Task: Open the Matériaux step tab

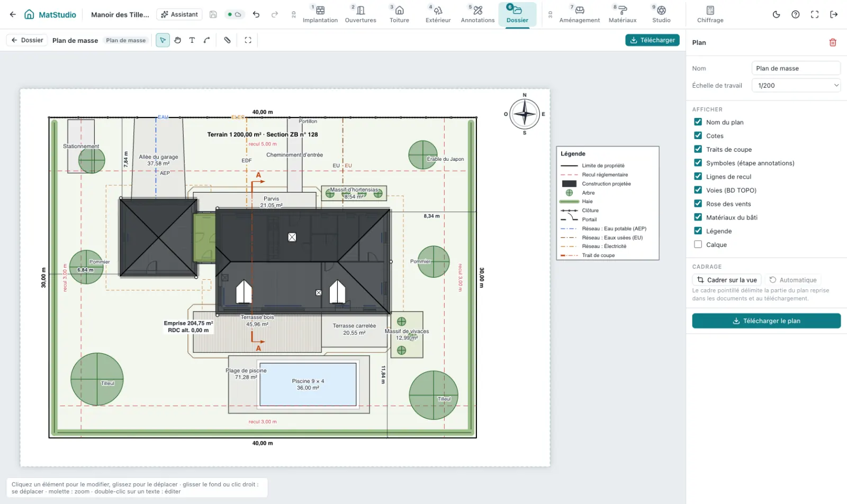Action: 623,14
